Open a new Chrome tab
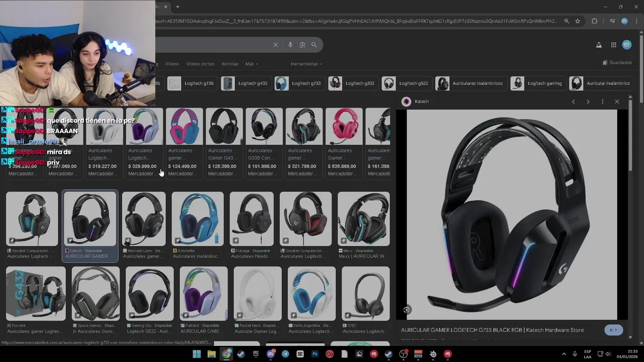The image size is (644, 362). pos(178,7)
